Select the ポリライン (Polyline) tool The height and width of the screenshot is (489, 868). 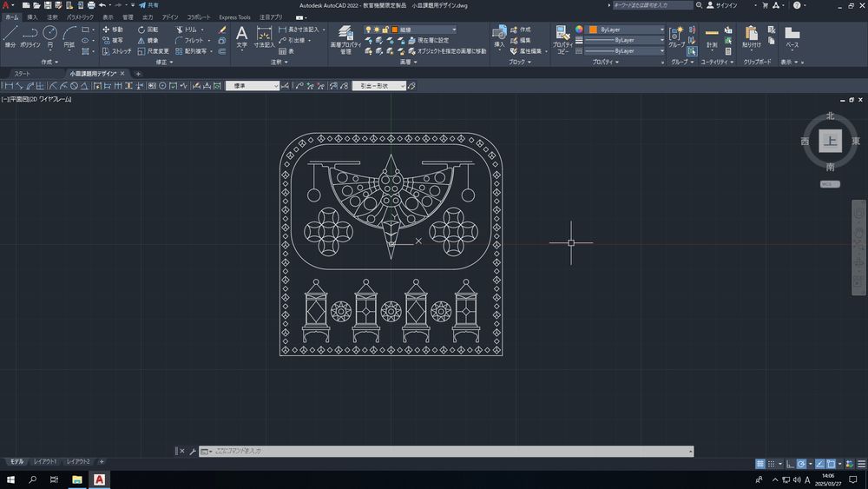pyautogui.click(x=30, y=35)
